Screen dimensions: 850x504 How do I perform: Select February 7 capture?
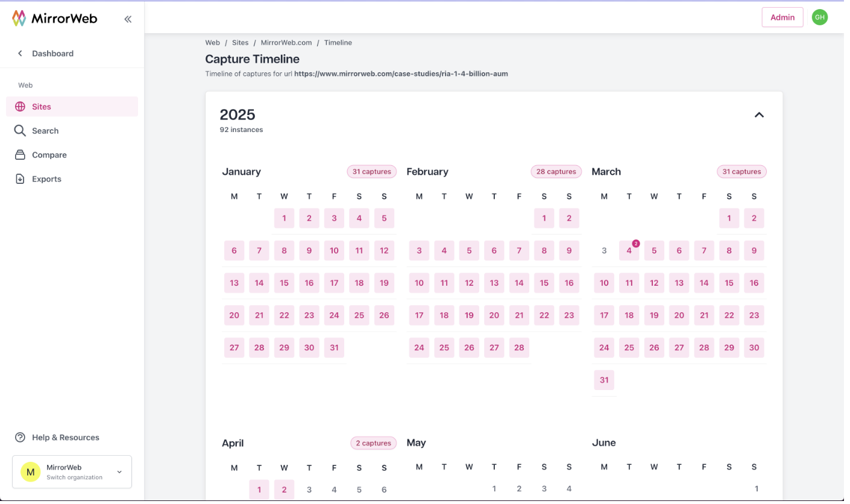519,251
